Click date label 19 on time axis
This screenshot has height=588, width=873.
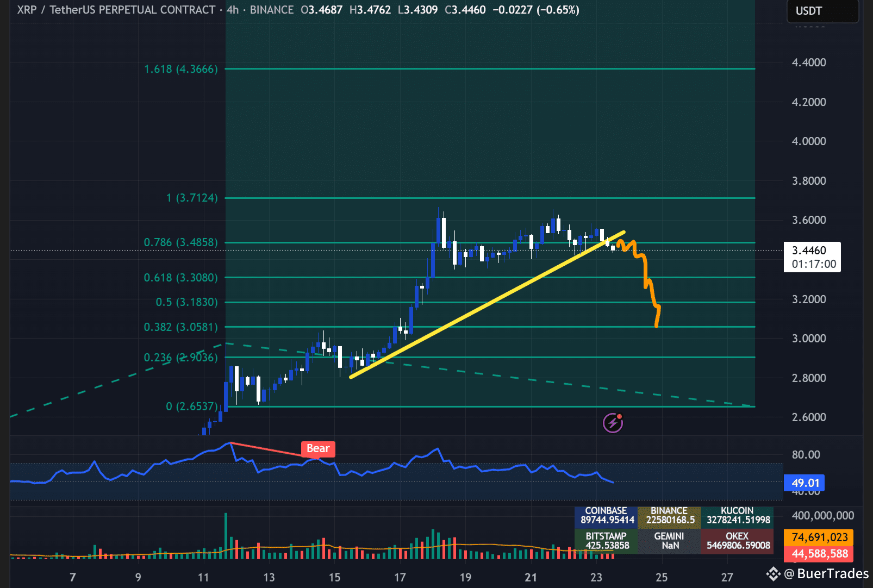[465, 577]
